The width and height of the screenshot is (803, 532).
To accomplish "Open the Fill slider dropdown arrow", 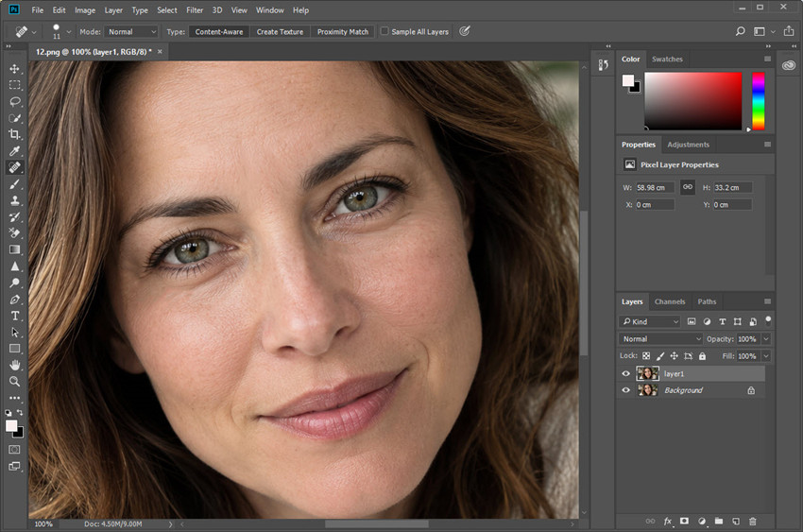I will click(x=766, y=356).
